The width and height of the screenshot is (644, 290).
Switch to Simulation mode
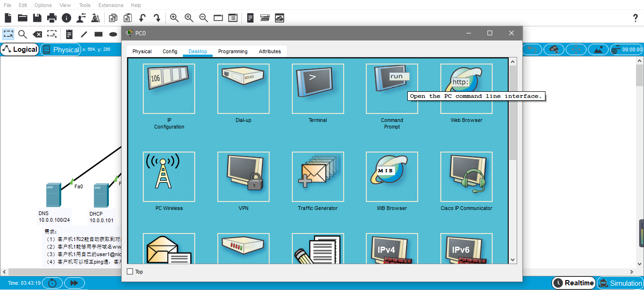click(x=620, y=283)
